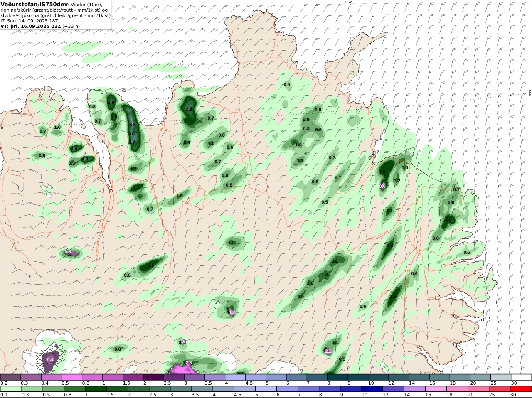Viewport: 532px width, 398px height.
Task: Click the 4.5 precipitation value on map
Action: pyautogui.click(x=133, y=125)
